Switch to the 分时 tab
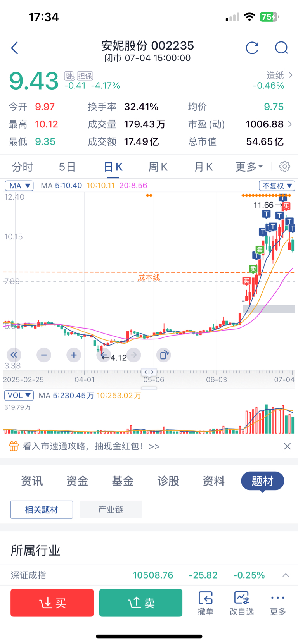Viewport: 298px width, 644px height. click(23, 167)
